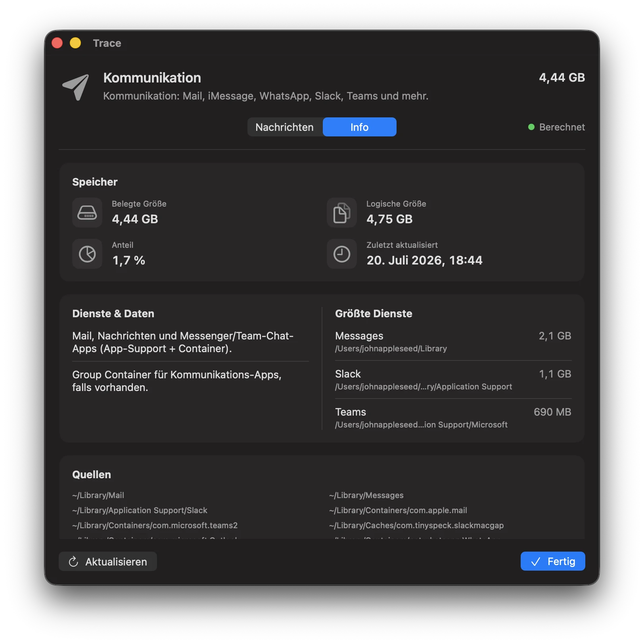Click the header total size 4,44 GB
This screenshot has height=644, width=644.
(562, 77)
